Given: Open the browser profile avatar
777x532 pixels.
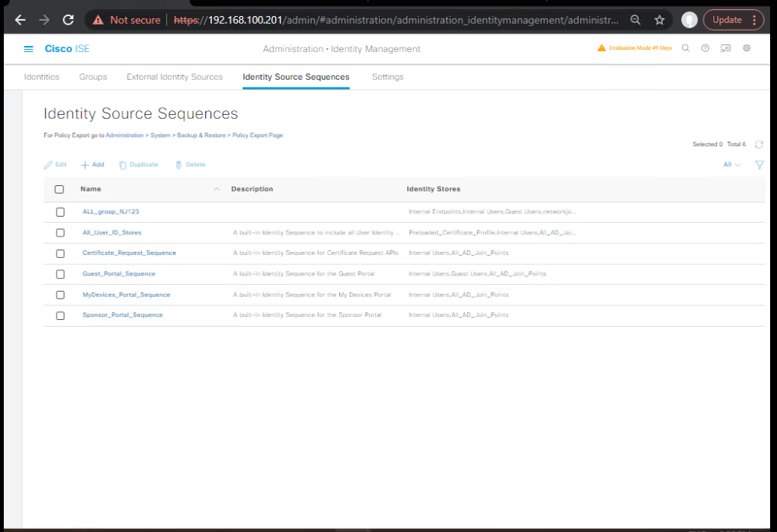Looking at the screenshot, I should (x=689, y=20).
